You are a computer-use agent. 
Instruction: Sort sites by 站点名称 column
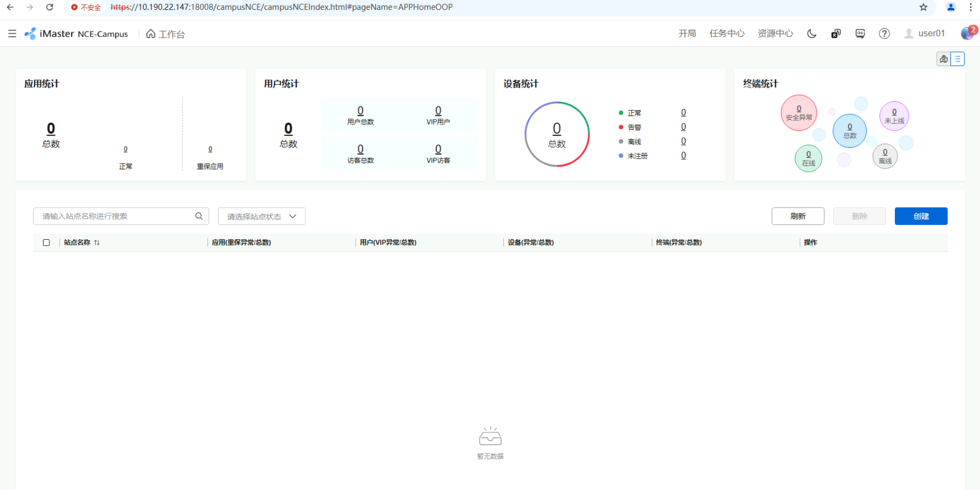coord(97,242)
